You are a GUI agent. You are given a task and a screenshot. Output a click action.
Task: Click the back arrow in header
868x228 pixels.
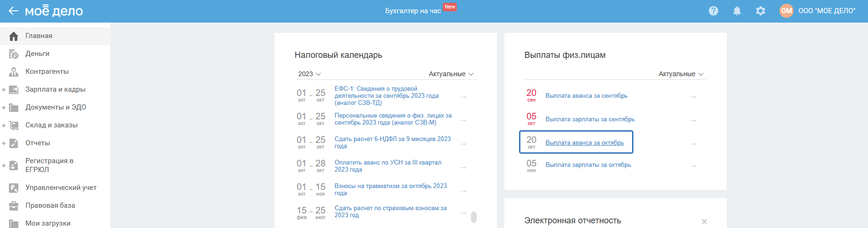(13, 11)
